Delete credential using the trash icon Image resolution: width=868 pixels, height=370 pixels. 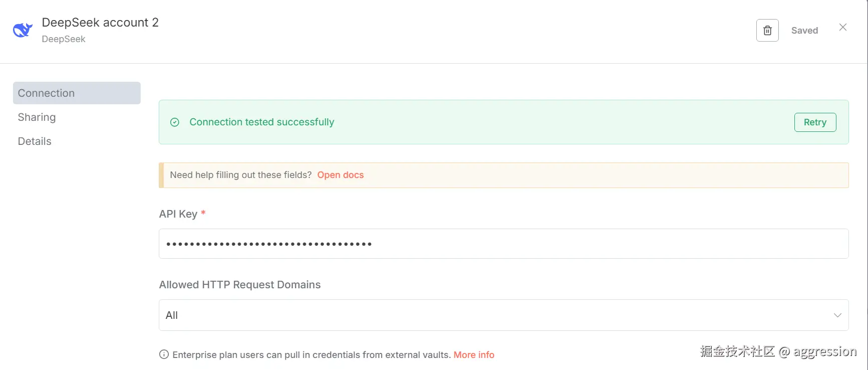click(x=767, y=31)
